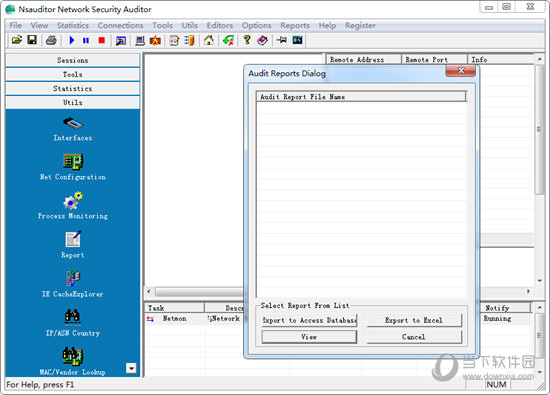Click the notepad with pencil toolbar icon

click(174, 41)
